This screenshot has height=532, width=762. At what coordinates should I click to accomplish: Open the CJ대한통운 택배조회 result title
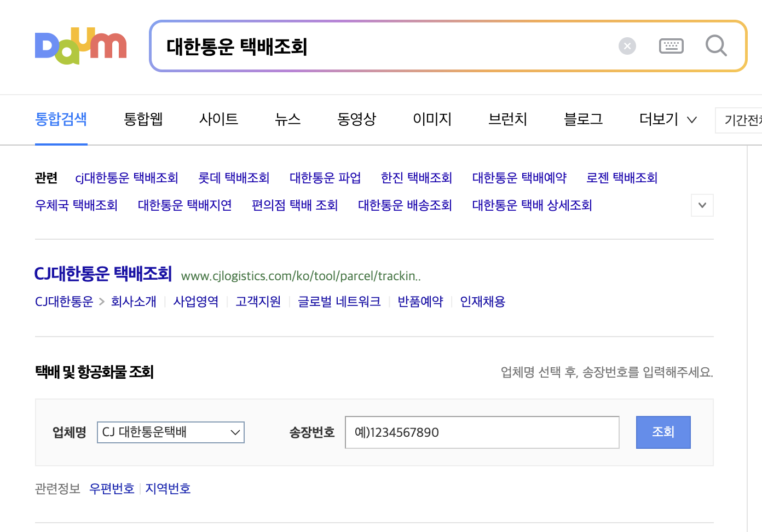103,274
